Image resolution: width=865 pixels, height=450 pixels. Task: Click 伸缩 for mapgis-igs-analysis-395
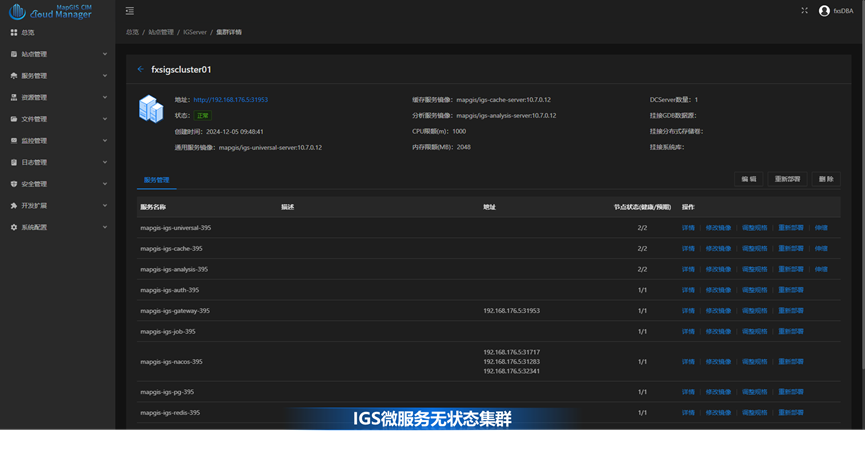tap(821, 269)
